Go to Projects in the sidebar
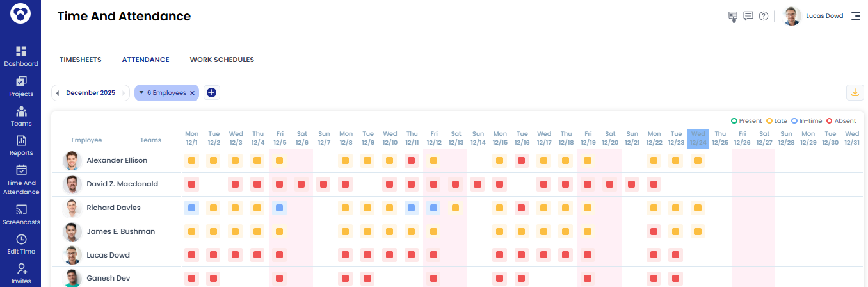The height and width of the screenshot is (287, 868). pyautogui.click(x=21, y=81)
